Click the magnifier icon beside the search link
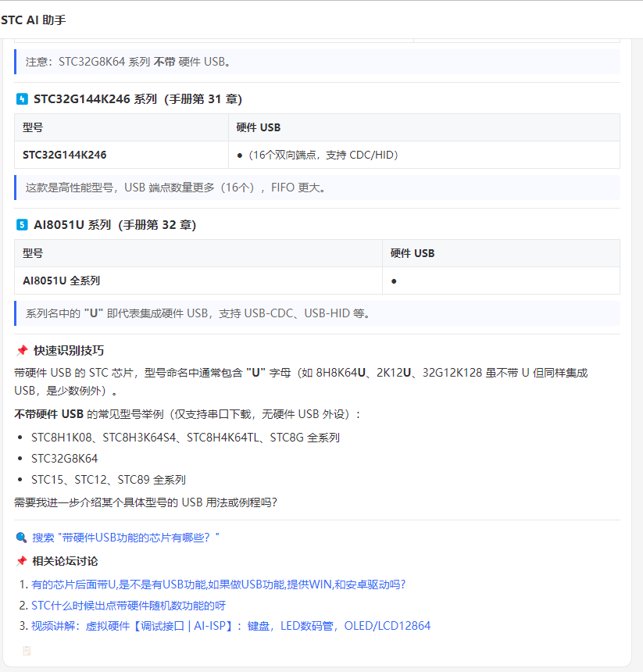Screen dimensions: 643x672 (21, 538)
